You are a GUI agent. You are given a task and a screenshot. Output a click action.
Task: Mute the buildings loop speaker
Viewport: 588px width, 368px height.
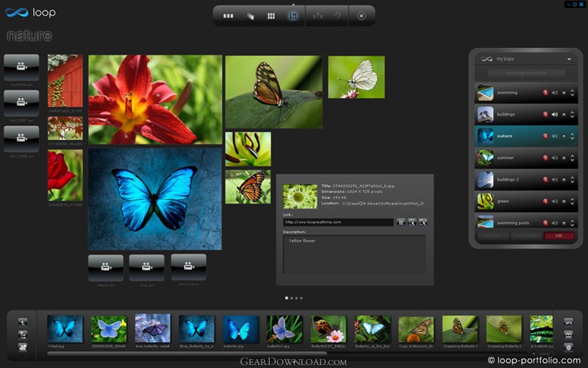pos(554,115)
